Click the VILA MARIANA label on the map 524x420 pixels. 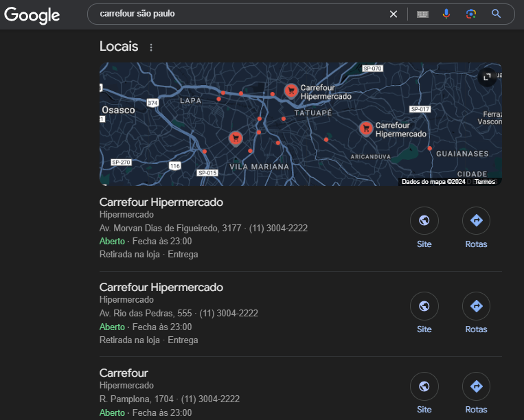coord(259,167)
